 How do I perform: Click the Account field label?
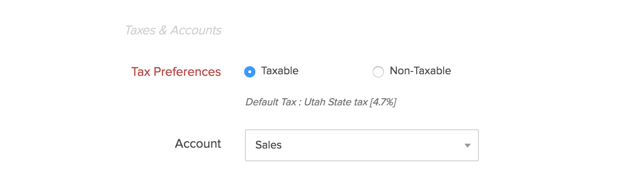(198, 144)
